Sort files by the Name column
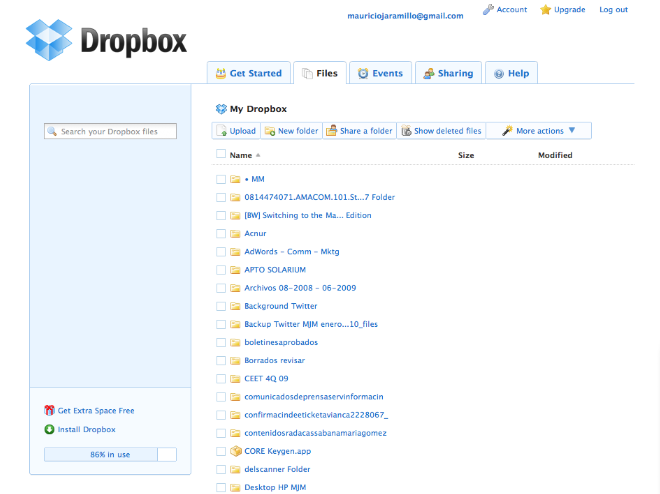Viewport: 660px width, 494px height. (x=241, y=155)
